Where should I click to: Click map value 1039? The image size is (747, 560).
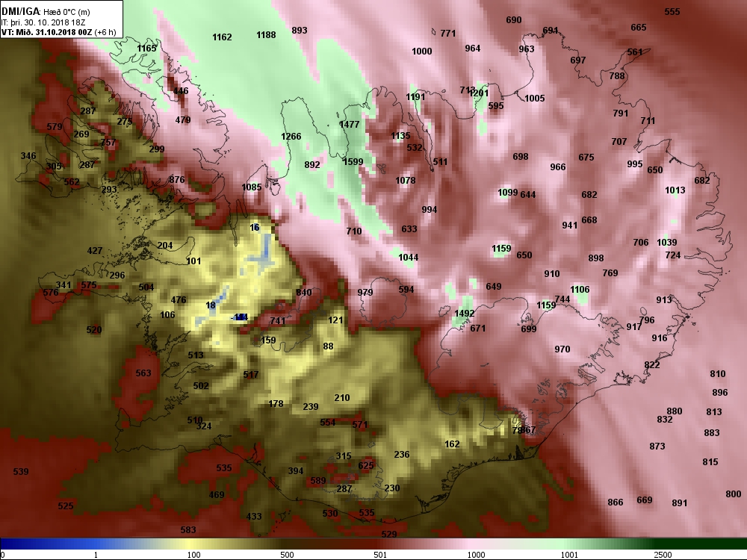(x=667, y=243)
